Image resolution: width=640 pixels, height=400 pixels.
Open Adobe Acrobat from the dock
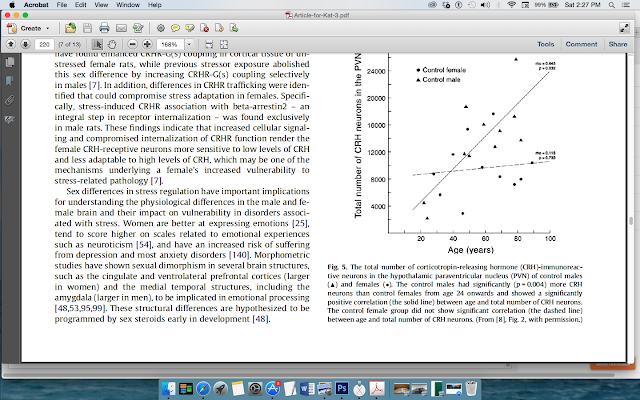(x=377, y=389)
